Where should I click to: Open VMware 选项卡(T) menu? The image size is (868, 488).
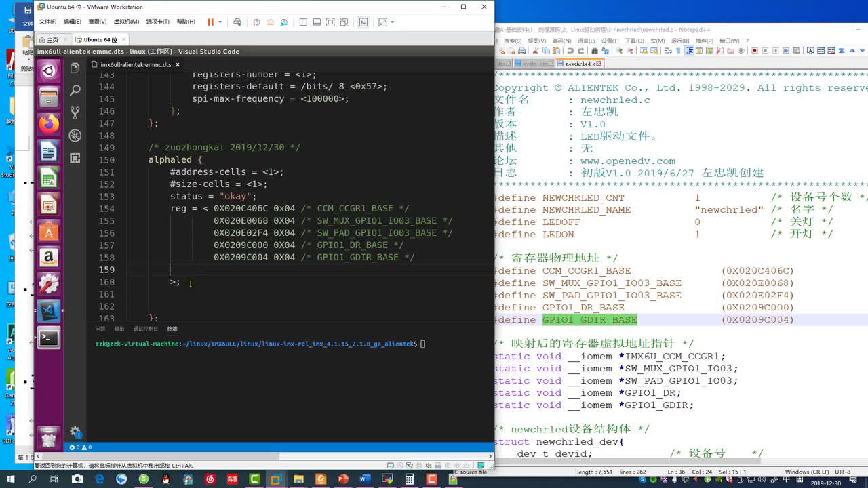pos(158,22)
